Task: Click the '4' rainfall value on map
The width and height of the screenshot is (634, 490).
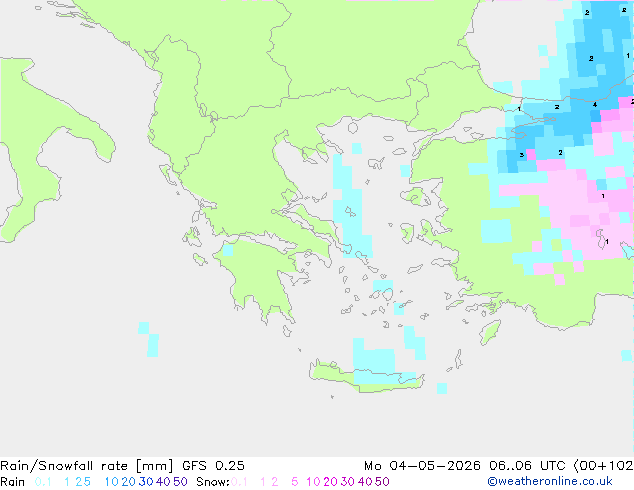Action: (x=595, y=105)
